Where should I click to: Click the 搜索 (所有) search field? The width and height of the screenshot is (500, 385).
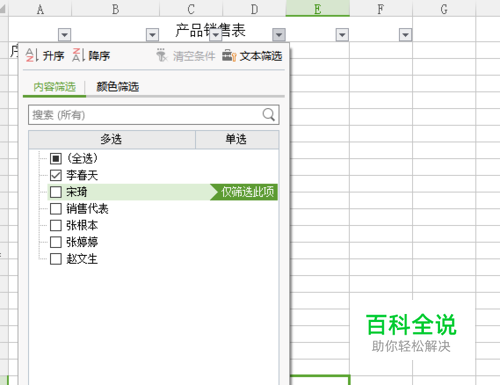coord(154,115)
